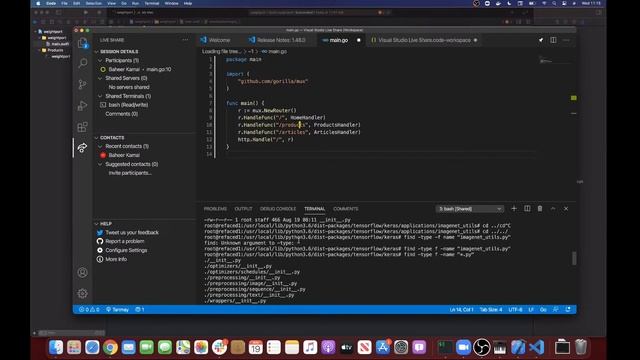Image resolution: width=640 pixels, height=360 pixels.
Task: Open the Manage gear icon
Action: 82,293
